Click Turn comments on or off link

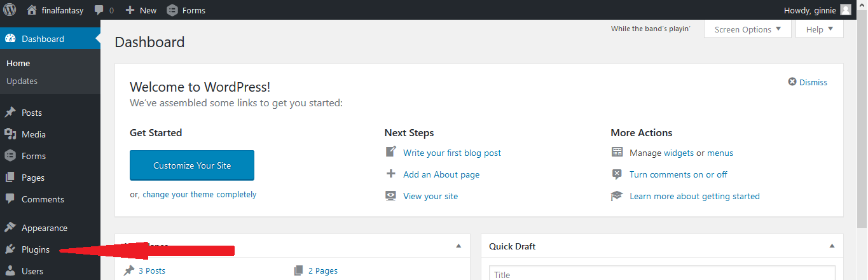click(679, 174)
